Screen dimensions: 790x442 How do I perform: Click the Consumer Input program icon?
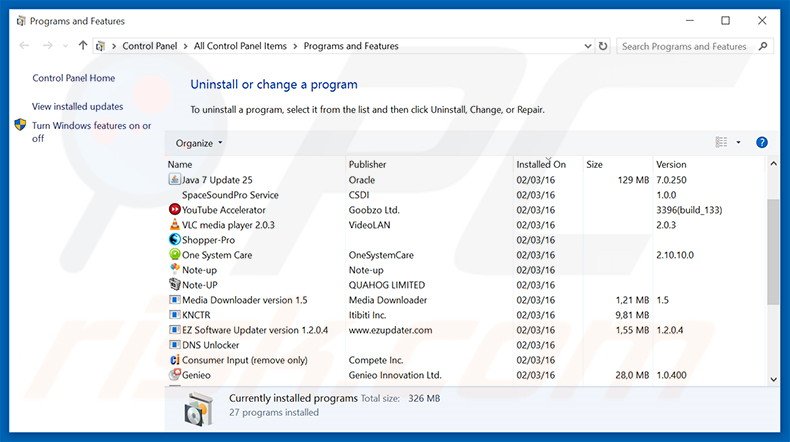tap(174, 360)
